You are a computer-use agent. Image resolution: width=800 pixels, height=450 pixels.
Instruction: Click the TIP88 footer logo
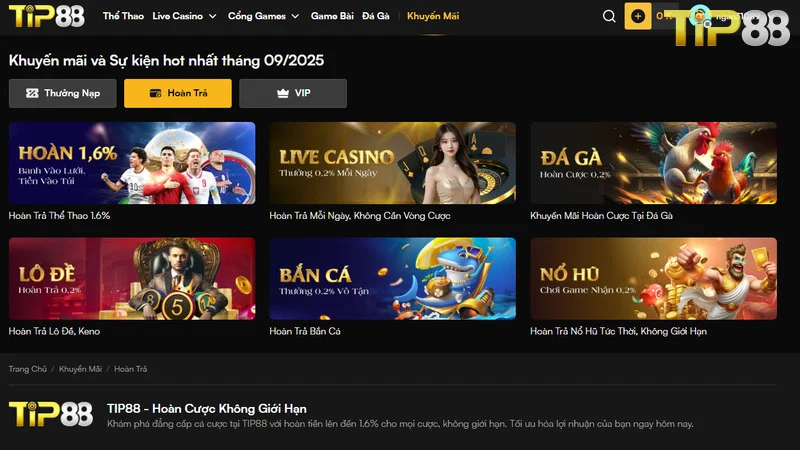(x=51, y=414)
